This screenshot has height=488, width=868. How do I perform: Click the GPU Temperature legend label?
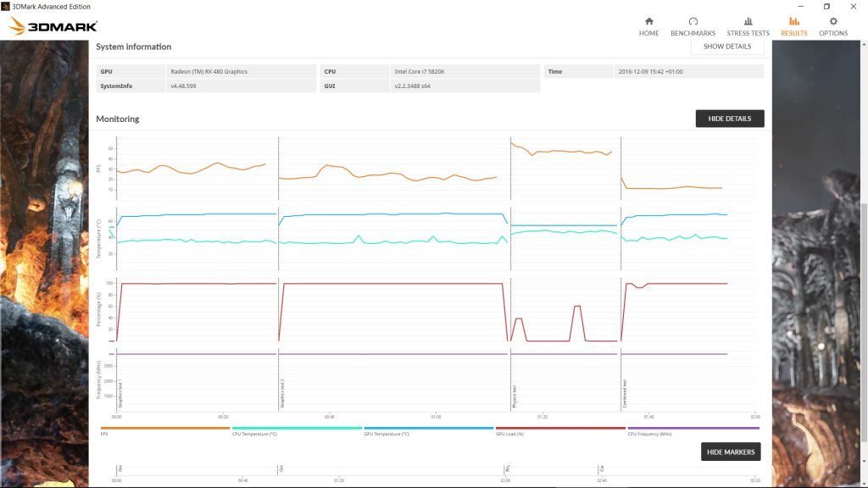tap(387, 435)
